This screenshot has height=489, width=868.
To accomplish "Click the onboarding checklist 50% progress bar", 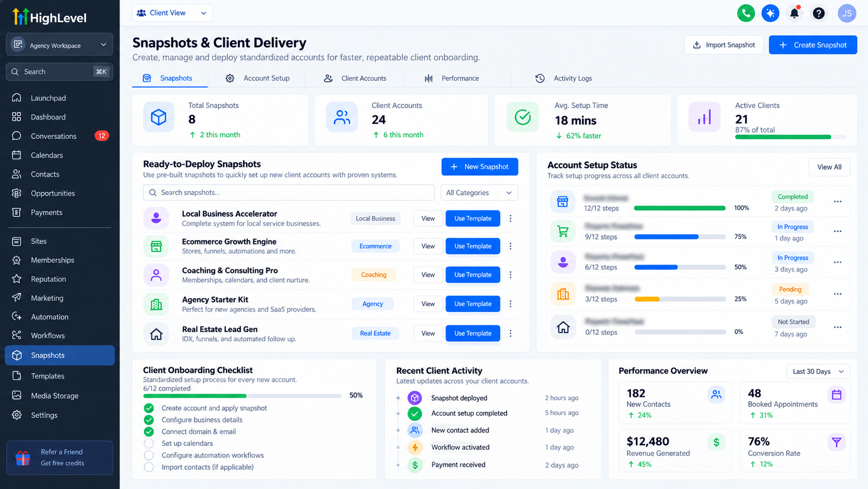I will (x=242, y=396).
